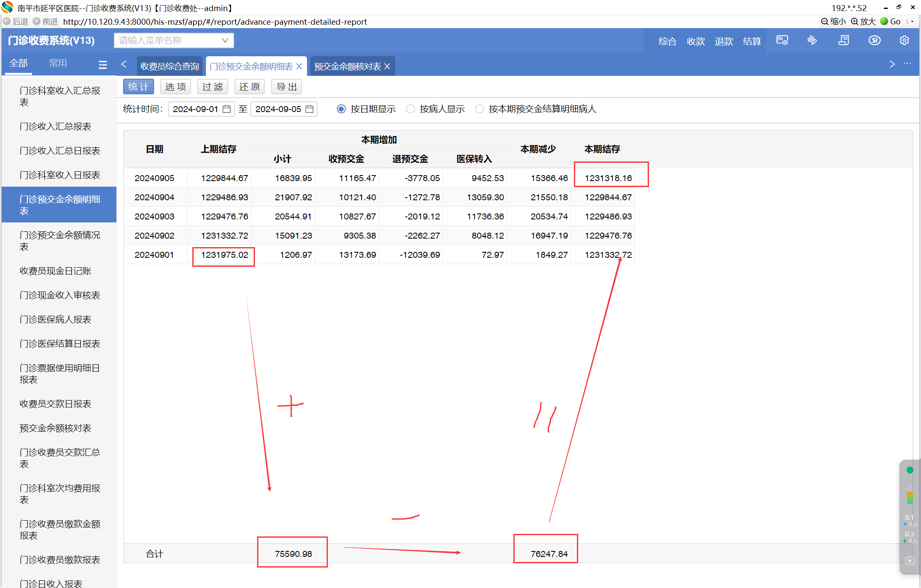
Task: Click the round SI insurance icon
Action: click(874, 40)
